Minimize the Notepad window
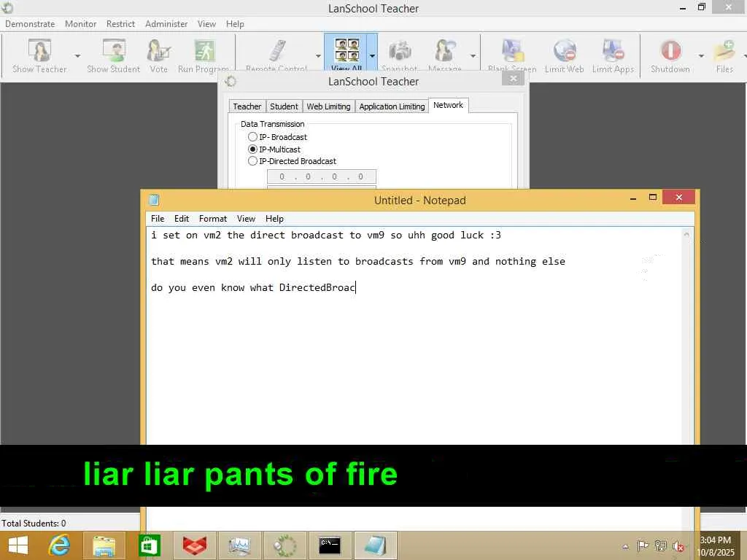Image resolution: width=747 pixels, height=560 pixels. [633, 198]
